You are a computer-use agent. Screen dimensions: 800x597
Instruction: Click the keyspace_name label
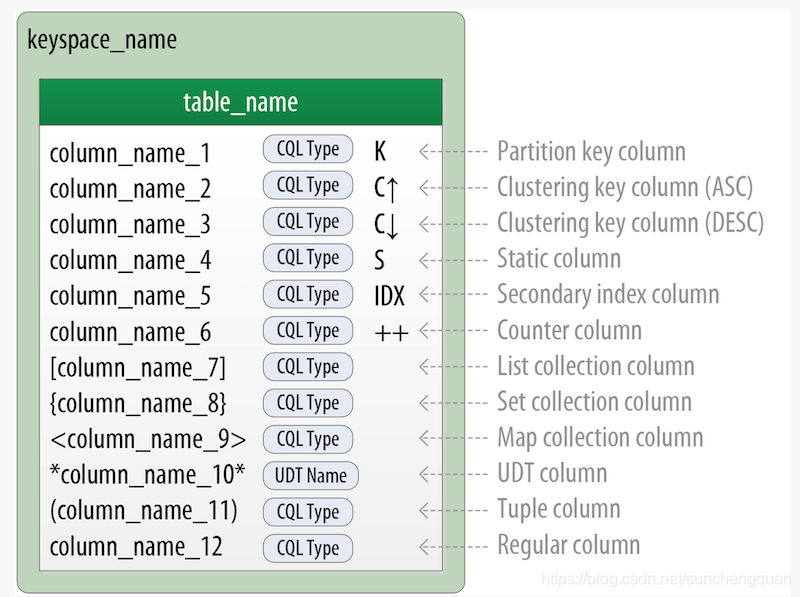(x=102, y=40)
